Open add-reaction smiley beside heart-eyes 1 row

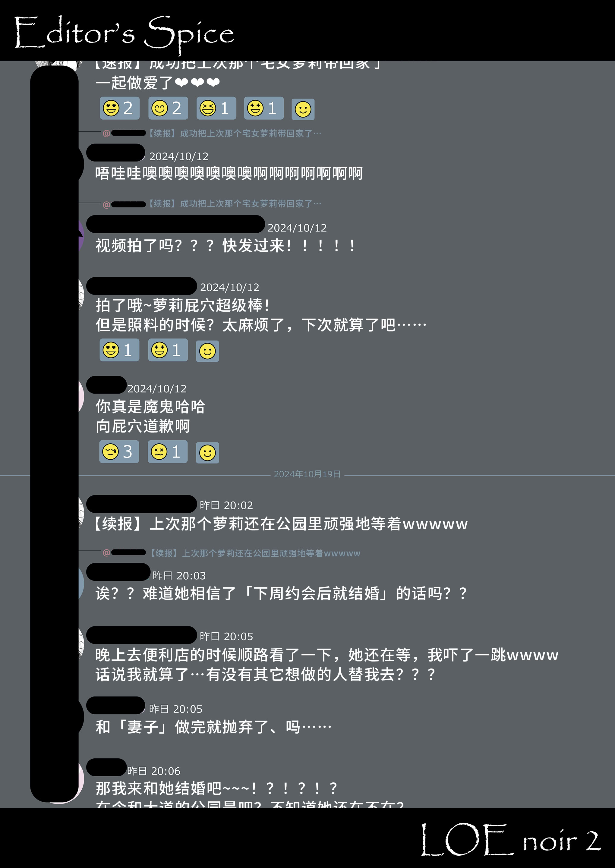[207, 351]
